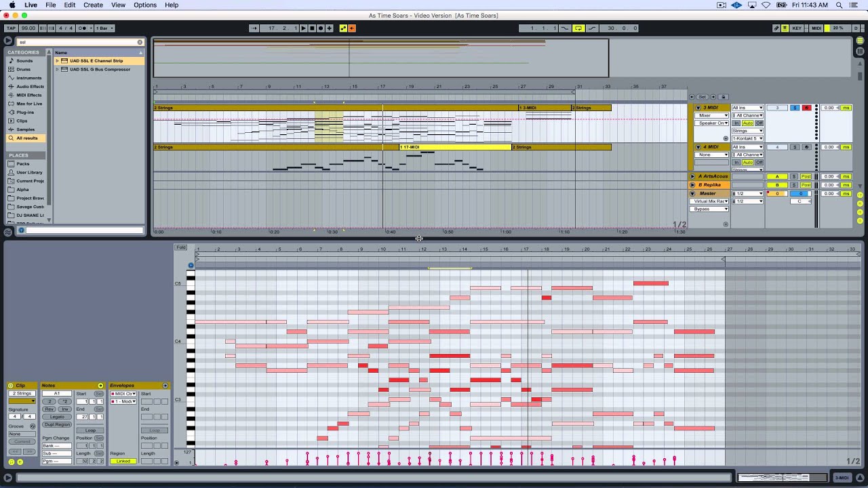Screen dimensions: 868x488
Task: Collapse the 3 MIDI track unfold triangle
Action: tap(698, 108)
